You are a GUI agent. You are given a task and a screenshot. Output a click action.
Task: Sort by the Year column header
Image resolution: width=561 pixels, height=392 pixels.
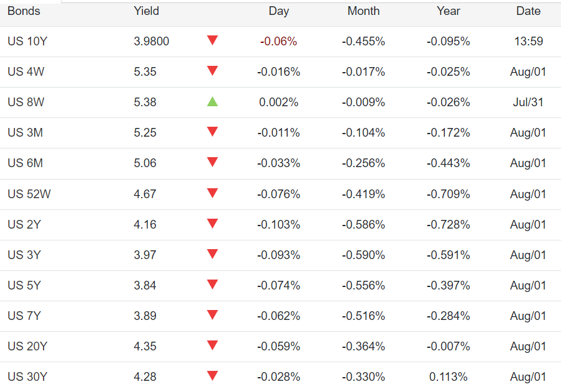pyautogui.click(x=449, y=11)
